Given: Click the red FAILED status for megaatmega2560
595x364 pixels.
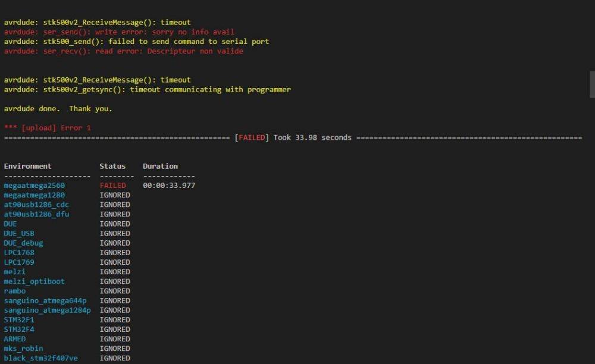Looking at the screenshot, I should [x=112, y=186].
